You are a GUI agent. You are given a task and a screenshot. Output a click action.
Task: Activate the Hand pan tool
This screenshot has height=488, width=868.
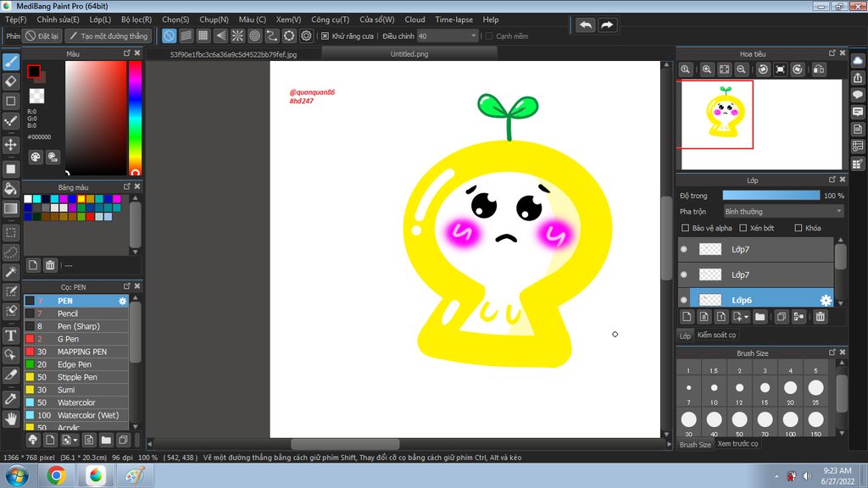pyautogui.click(x=11, y=419)
